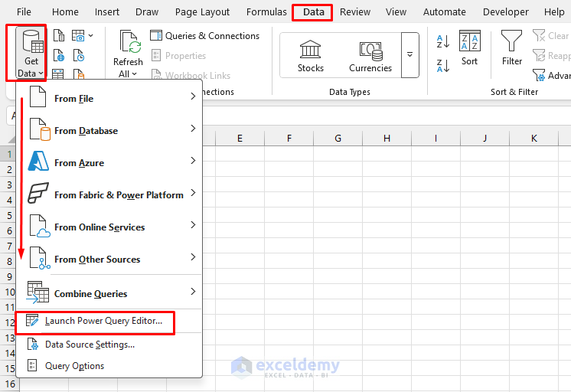The width and height of the screenshot is (571, 392).
Task: Click the Clear filter button
Action: [x=551, y=36]
